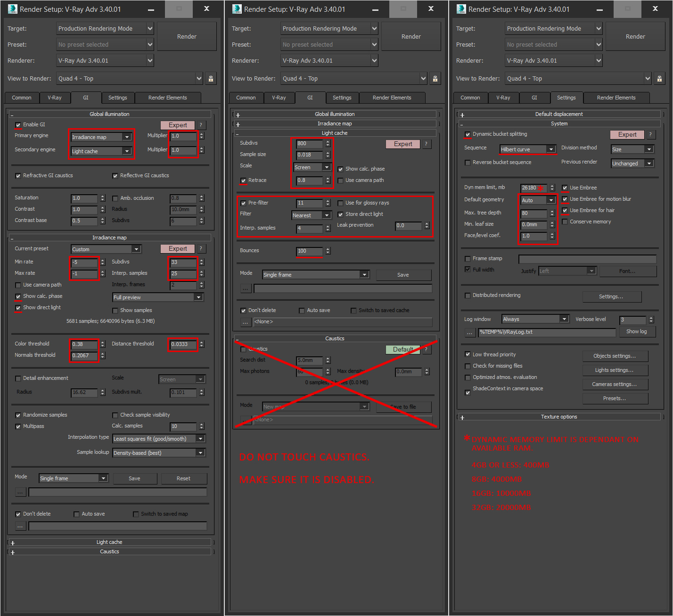The height and width of the screenshot is (616, 673).
Task: Click browse '...' button next to %TEMP%\VRayLog.txt
Action: (x=470, y=332)
